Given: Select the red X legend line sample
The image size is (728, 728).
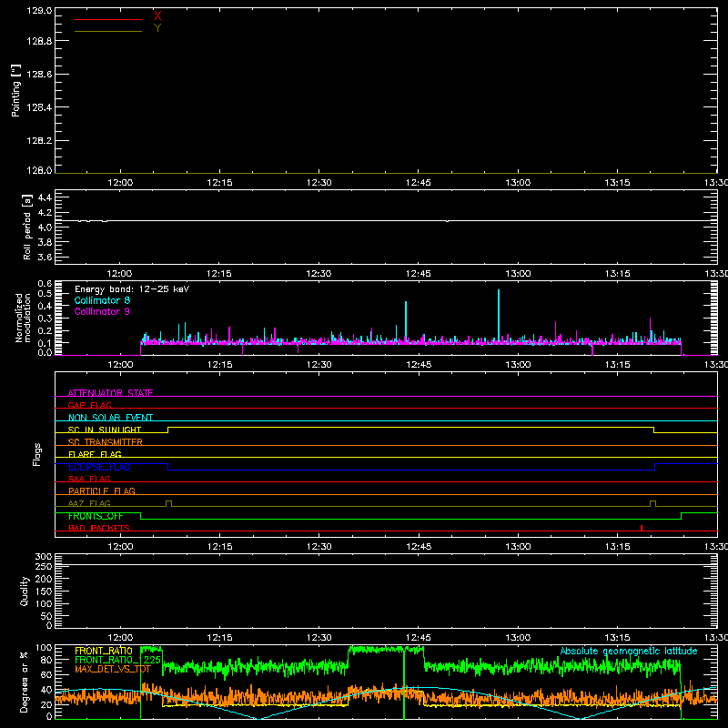Looking at the screenshot, I should [108, 19].
